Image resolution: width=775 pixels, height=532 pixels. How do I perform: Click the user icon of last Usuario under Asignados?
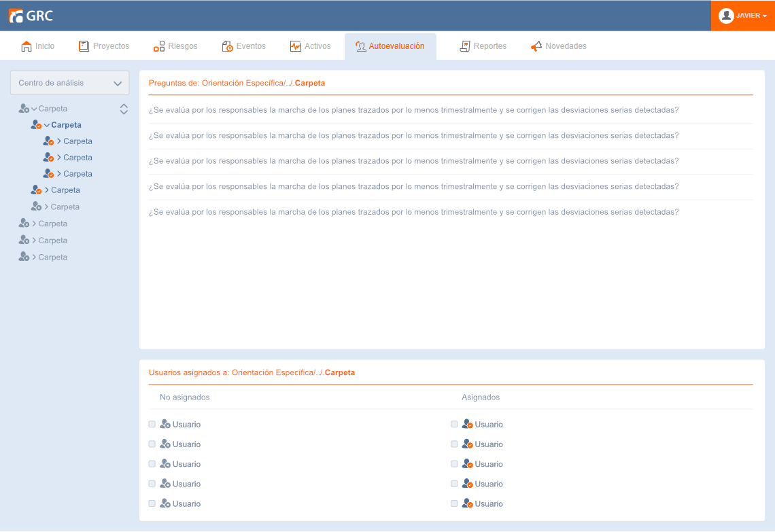[x=468, y=504]
